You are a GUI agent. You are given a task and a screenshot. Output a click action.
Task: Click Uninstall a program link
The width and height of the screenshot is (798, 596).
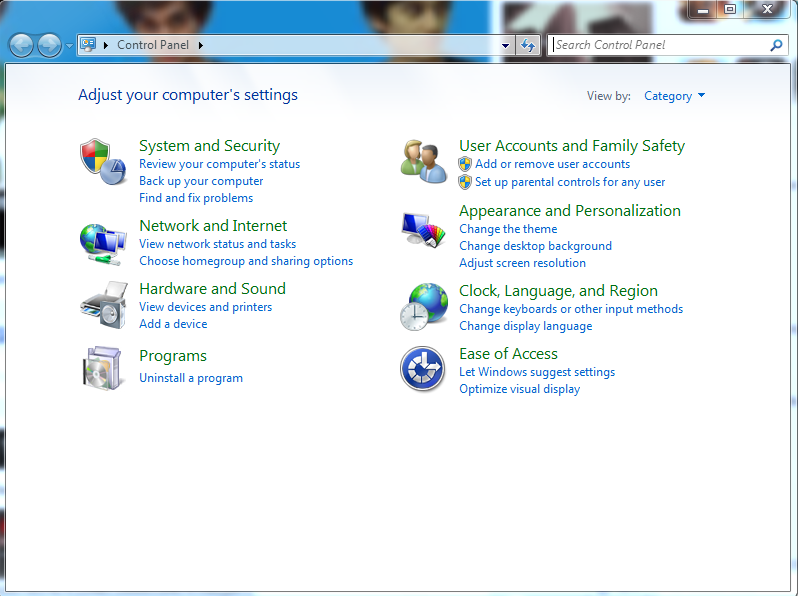191,378
